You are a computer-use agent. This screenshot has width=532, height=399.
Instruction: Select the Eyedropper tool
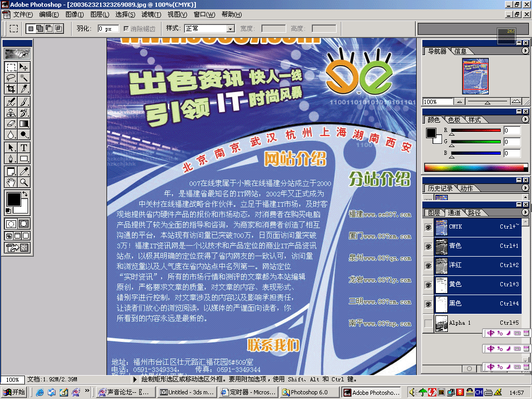(x=24, y=171)
